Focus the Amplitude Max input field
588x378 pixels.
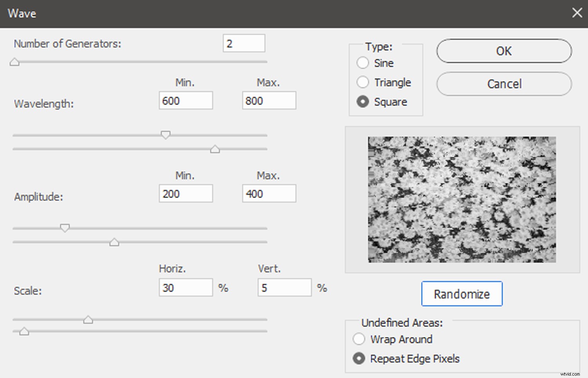click(269, 194)
